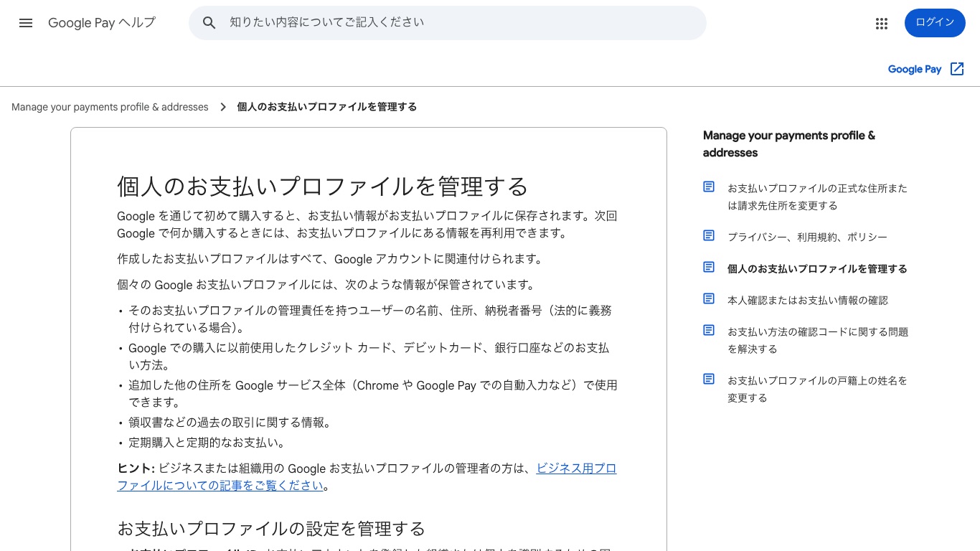Click article icon beside プライバシー、利用規約、ポリシー
Viewport: 980px width, 551px height.
tap(709, 235)
